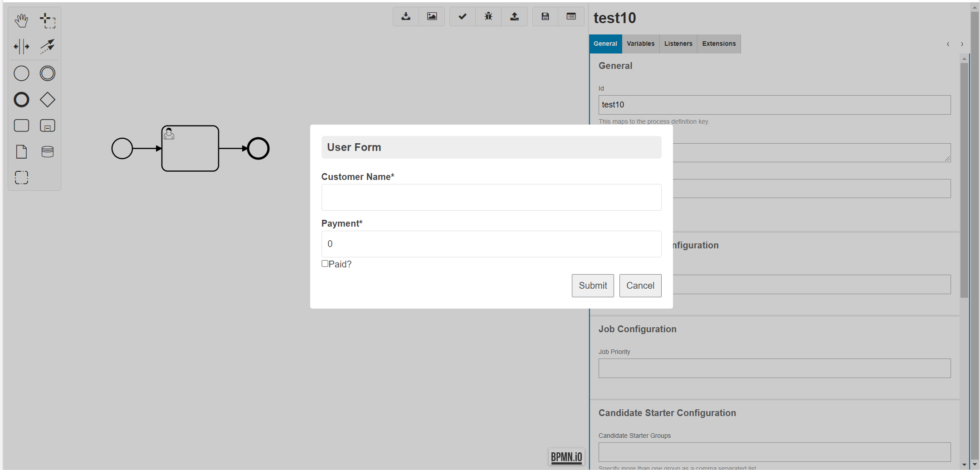This screenshot has height=470, width=980.
Task: Create a data store reference from the palette
Action: [x=48, y=151]
